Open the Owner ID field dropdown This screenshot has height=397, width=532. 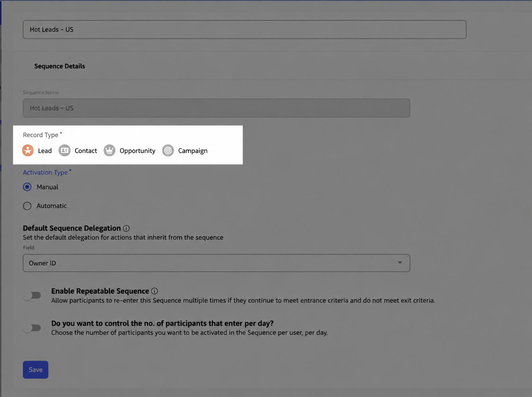click(x=216, y=263)
